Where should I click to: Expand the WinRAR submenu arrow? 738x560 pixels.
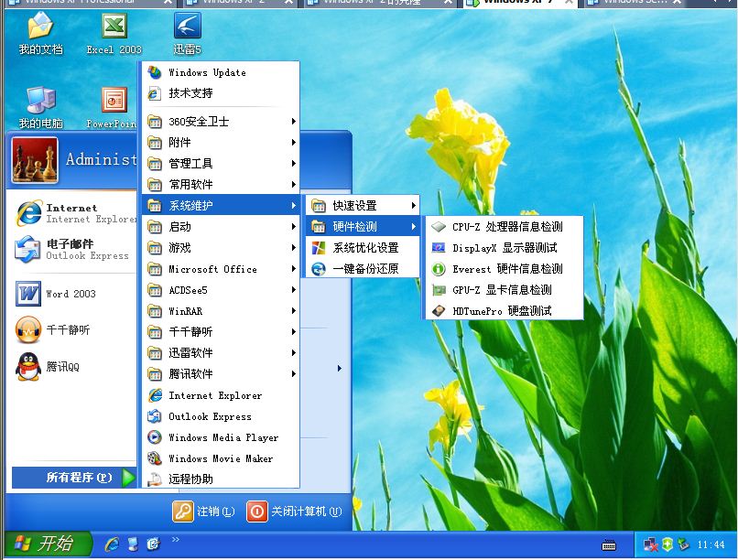point(293,311)
